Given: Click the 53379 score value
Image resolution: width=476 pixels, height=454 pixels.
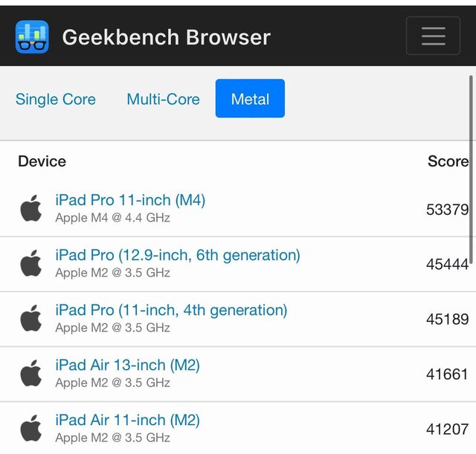Looking at the screenshot, I should click(447, 210).
